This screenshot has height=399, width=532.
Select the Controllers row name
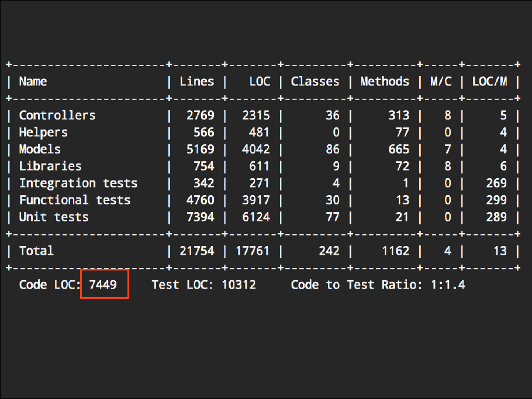[57, 115]
